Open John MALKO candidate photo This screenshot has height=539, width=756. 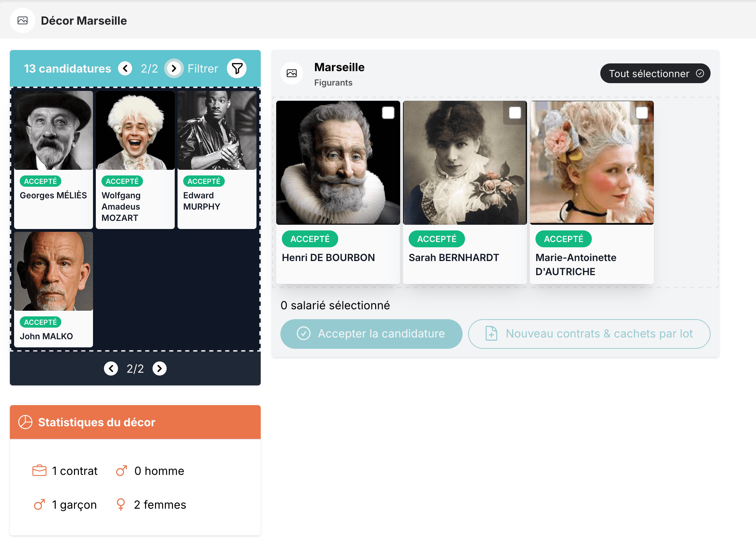coord(54,271)
